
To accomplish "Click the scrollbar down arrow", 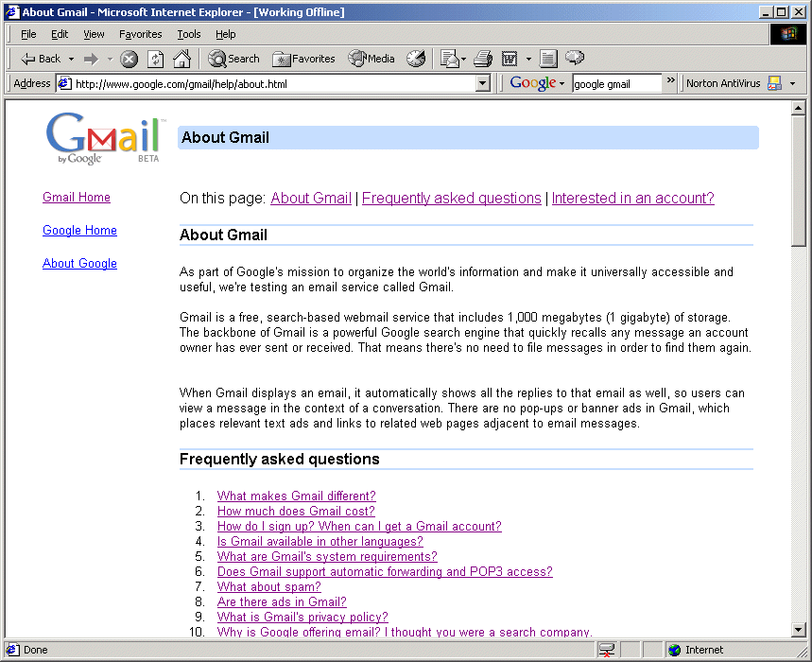I will (798, 630).
